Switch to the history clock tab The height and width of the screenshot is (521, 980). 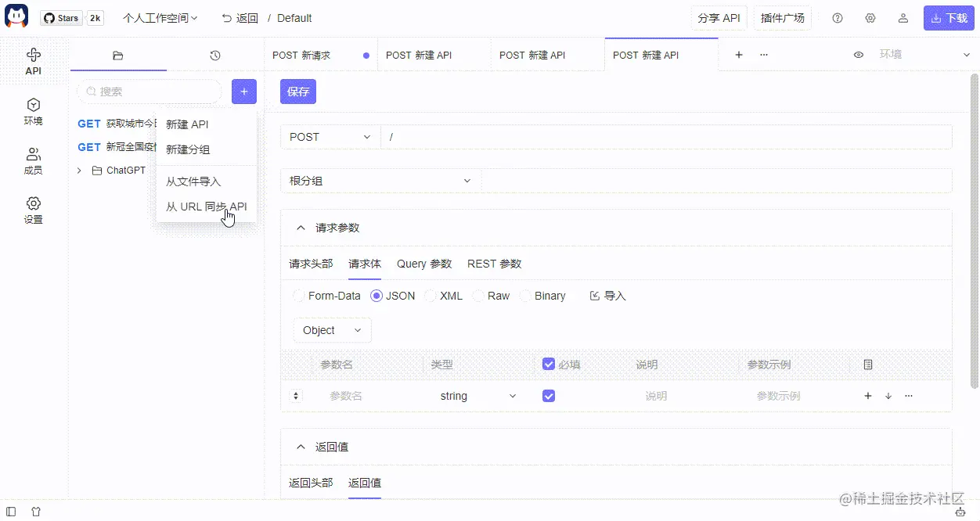point(215,56)
